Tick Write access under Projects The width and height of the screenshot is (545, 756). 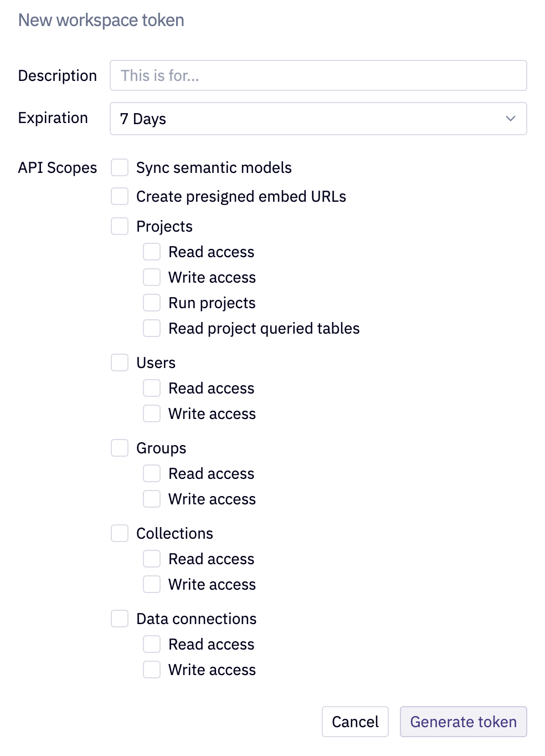(x=152, y=277)
